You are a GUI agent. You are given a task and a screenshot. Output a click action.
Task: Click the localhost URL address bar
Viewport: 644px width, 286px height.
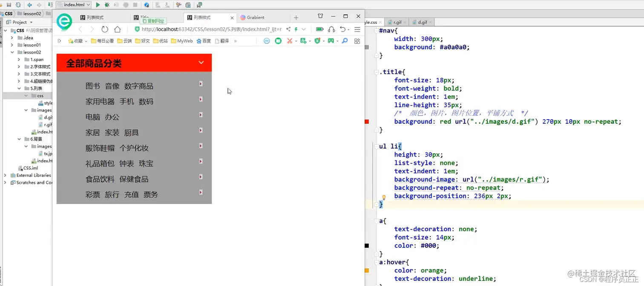click(212, 29)
